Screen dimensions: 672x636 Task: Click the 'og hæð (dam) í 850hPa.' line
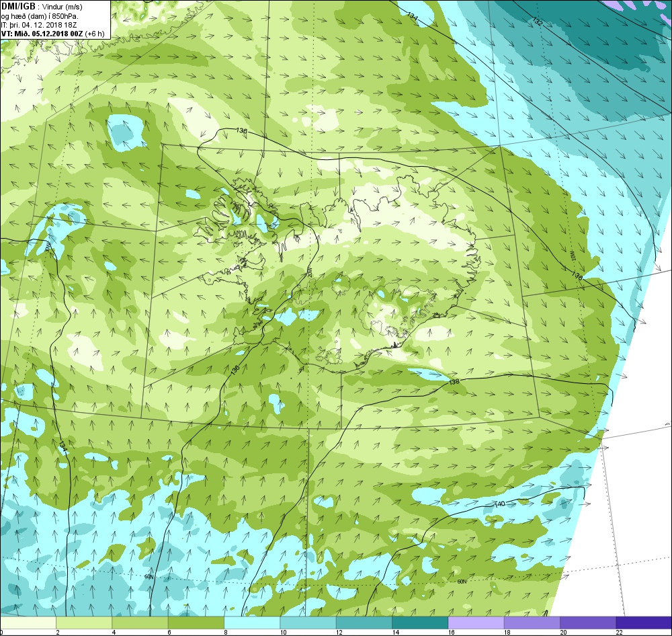point(40,16)
